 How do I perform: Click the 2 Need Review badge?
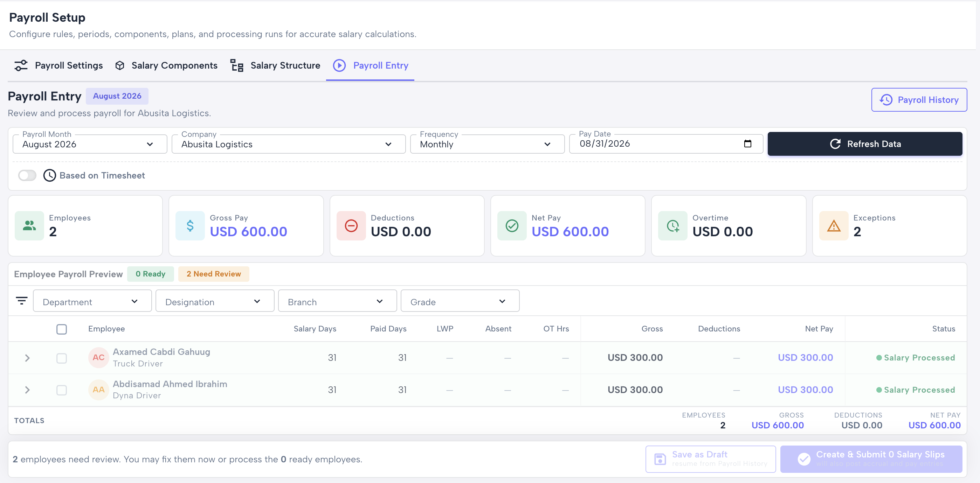tap(213, 274)
